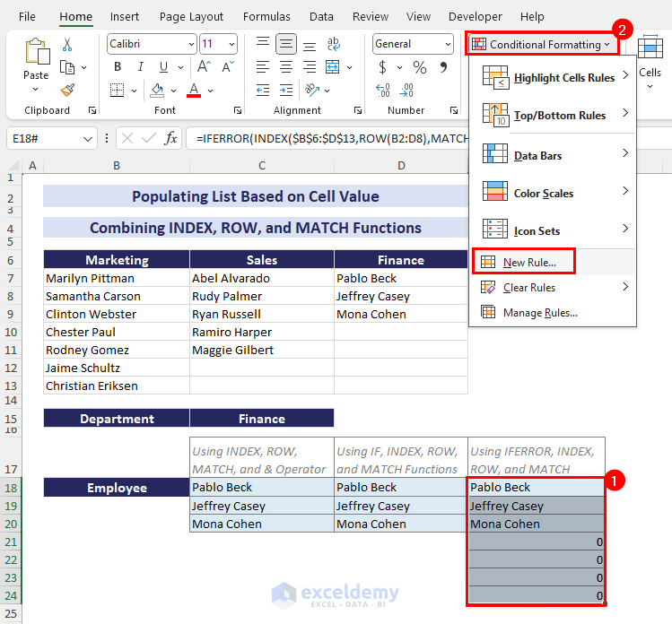Click Increase Decimal icon
The width and height of the screenshot is (672, 624).
383,90
